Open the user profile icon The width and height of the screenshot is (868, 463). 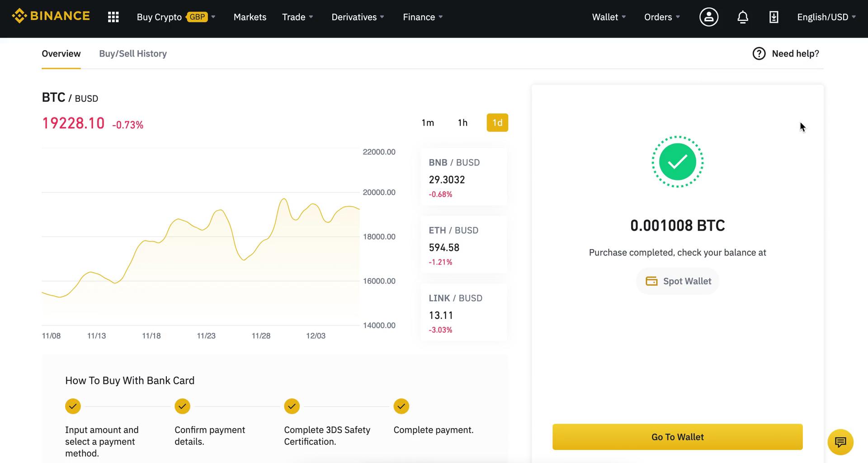pos(708,17)
